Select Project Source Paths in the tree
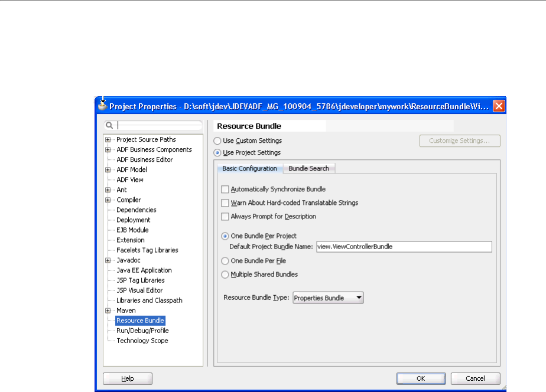The width and height of the screenshot is (546, 392). 146,139
